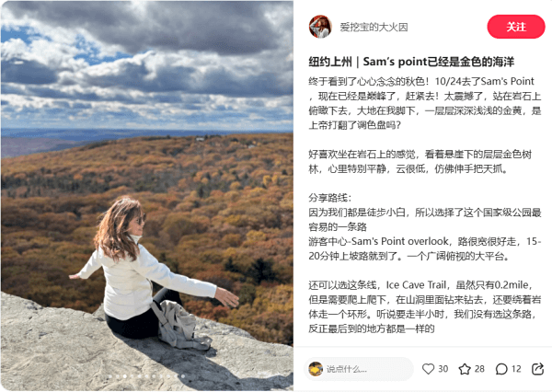The width and height of the screenshot is (552, 392).
Task: Open the username 爱挖宝的大火因 profile link
Action: point(374,27)
